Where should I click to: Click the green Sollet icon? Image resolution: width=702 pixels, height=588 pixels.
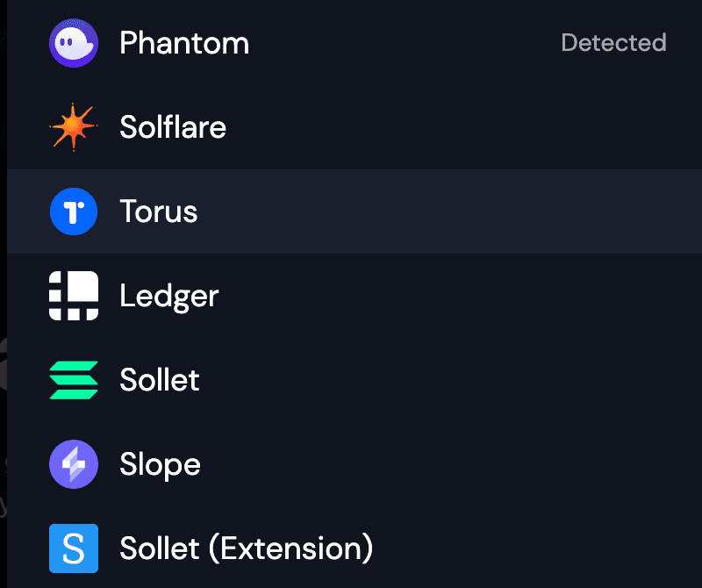[74, 380]
